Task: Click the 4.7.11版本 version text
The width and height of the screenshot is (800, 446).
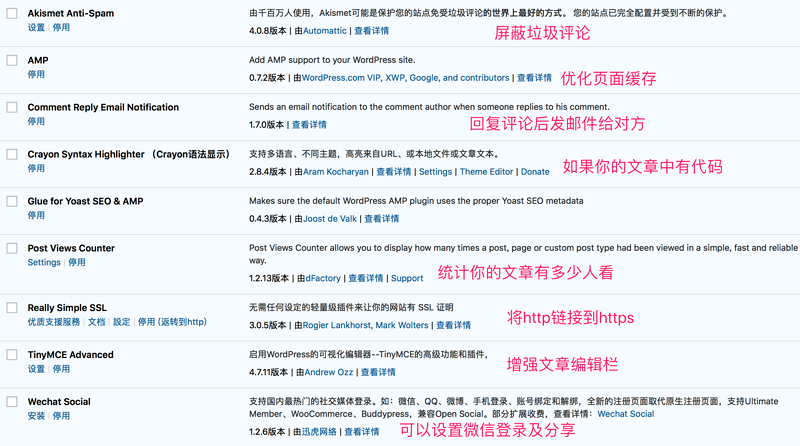Action: (268, 373)
